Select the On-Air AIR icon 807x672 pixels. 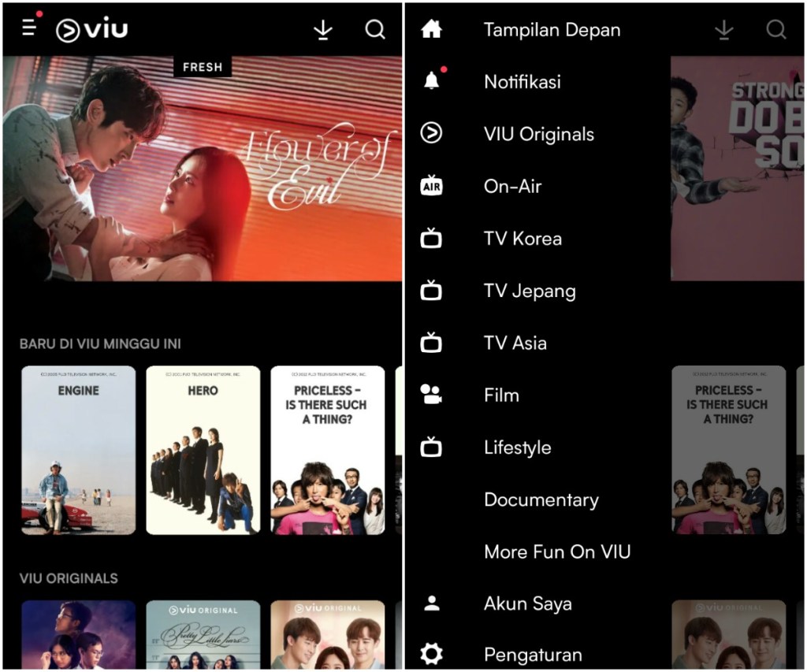(431, 186)
